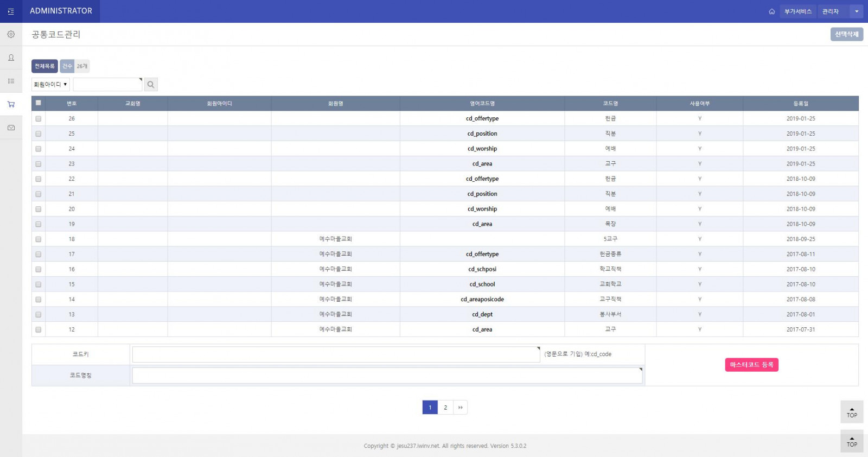Open the shopping cart sidebar icon
The width and height of the screenshot is (868, 457).
tap(11, 104)
